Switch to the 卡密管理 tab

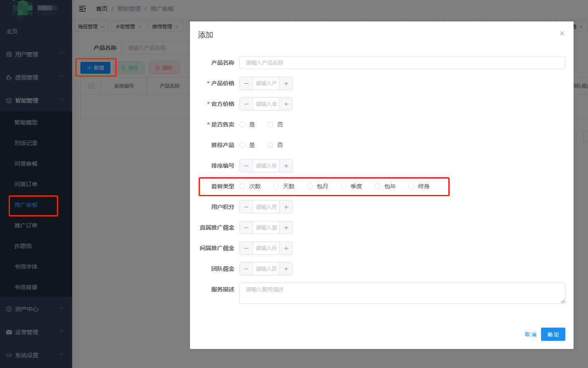pos(125,27)
